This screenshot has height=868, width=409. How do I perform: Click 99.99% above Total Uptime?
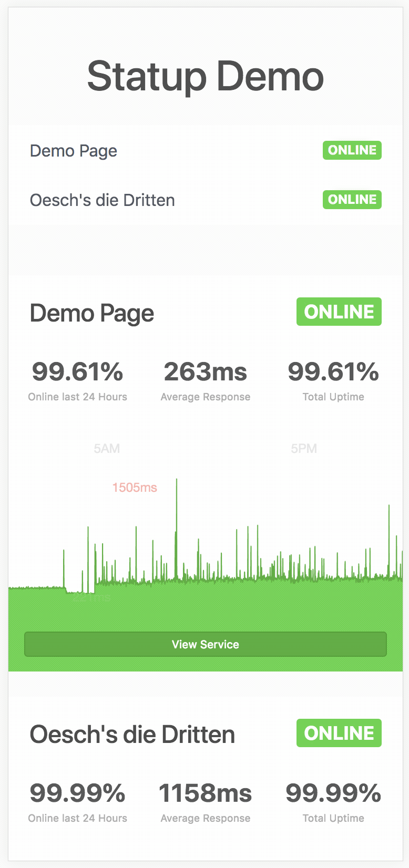pos(333,793)
